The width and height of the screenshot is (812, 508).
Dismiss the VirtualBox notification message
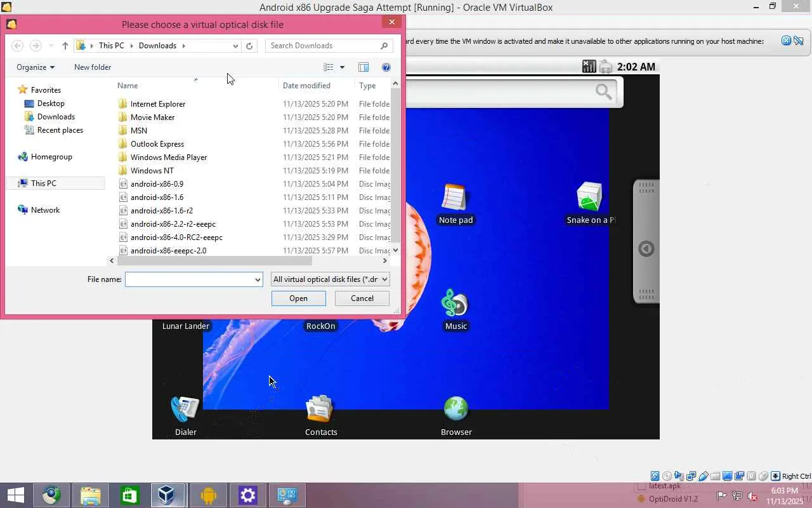pyautogui.click(x=786, y=41)
